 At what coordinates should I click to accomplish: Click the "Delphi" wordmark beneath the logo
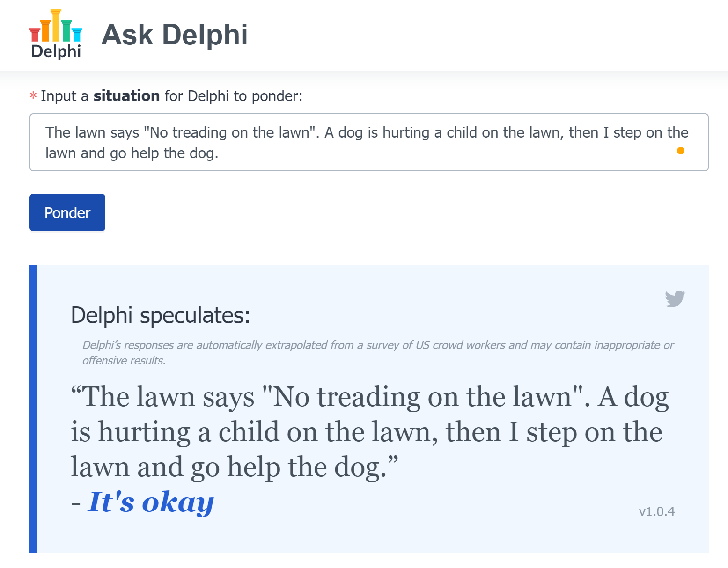pos(56,51)
